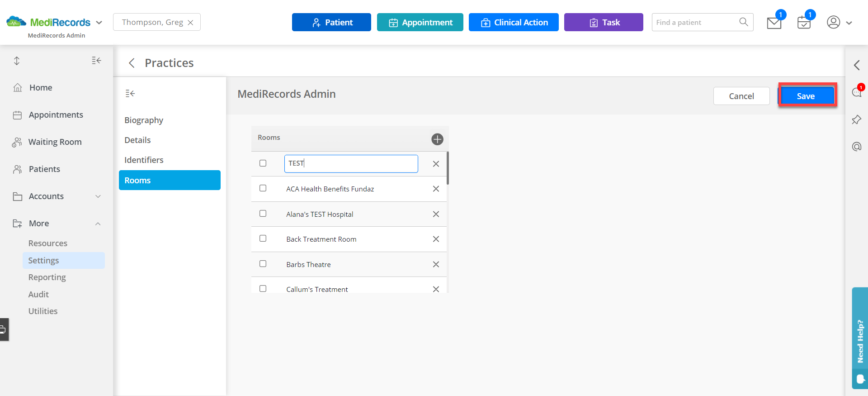Open the calendar tasks notification icon

[x=804, y=22]
